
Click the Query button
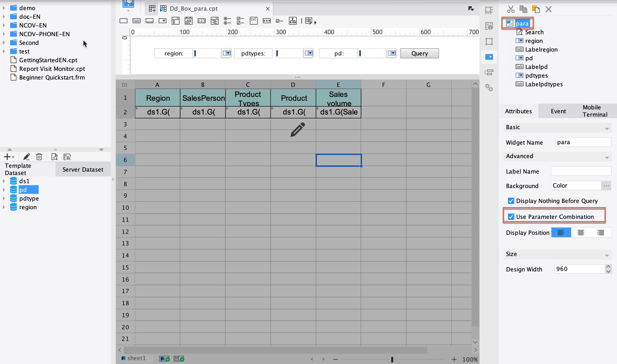(419, 53)
